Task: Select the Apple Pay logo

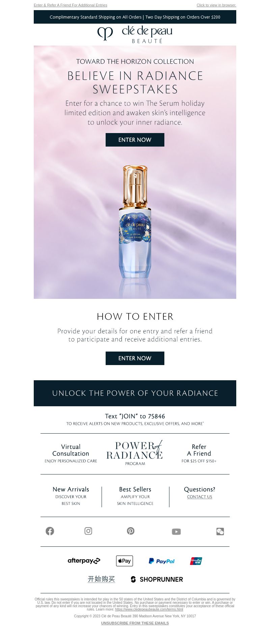Action: tap(125, 561)
